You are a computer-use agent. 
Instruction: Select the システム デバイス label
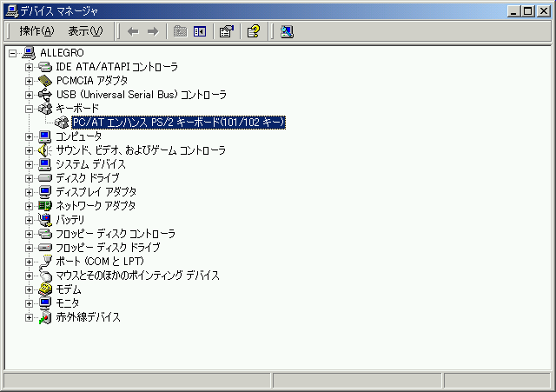(90, 164)
